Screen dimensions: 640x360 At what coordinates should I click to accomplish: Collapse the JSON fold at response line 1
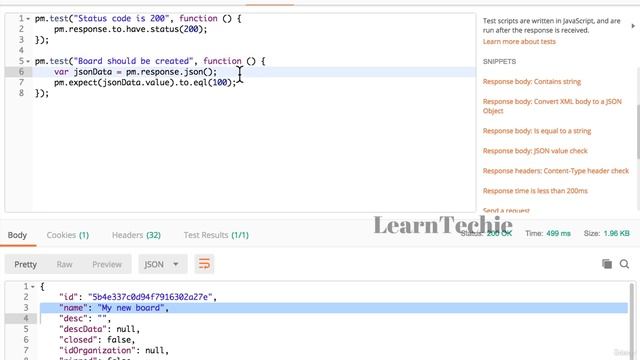33,287
